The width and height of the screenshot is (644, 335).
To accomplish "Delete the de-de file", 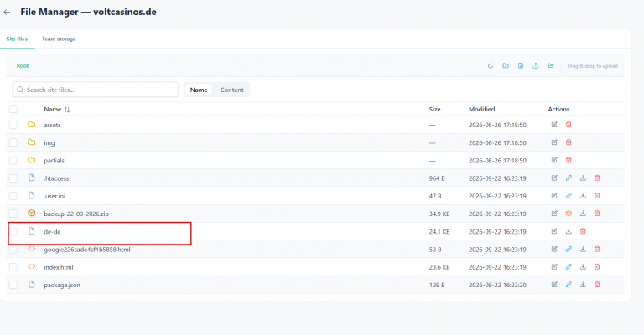I will 583,231.
